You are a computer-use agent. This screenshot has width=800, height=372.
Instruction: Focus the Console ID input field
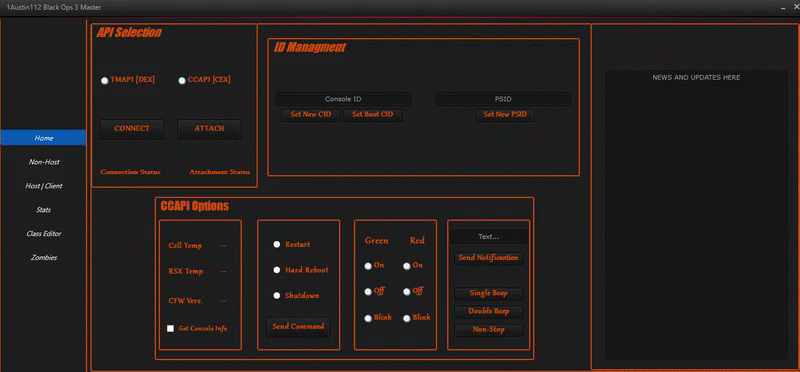(343, 99)
